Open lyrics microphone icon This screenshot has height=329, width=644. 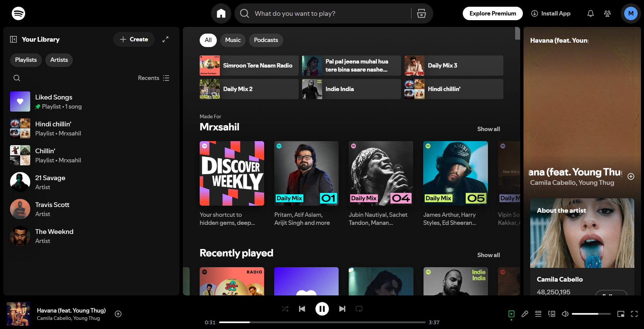click(x=525, y=314)
